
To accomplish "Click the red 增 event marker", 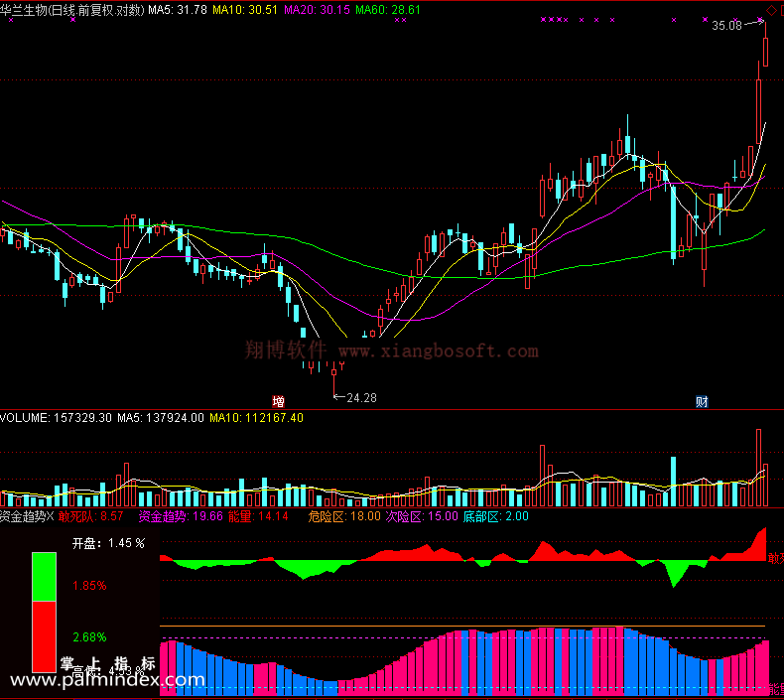I will [x=279, y=401].
